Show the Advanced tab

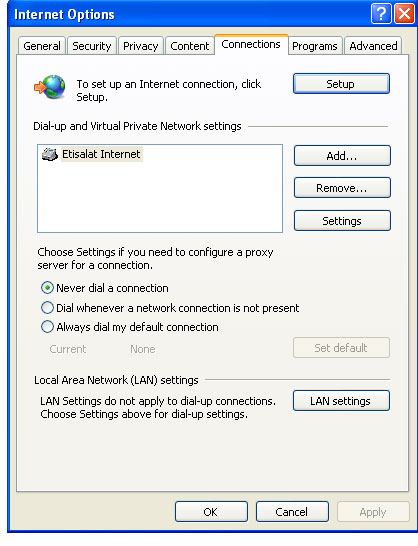pyautogui.click(x=373, y=46)
